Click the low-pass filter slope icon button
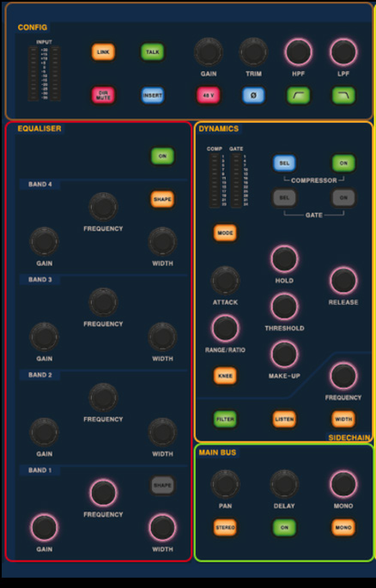 pos(343,96)
